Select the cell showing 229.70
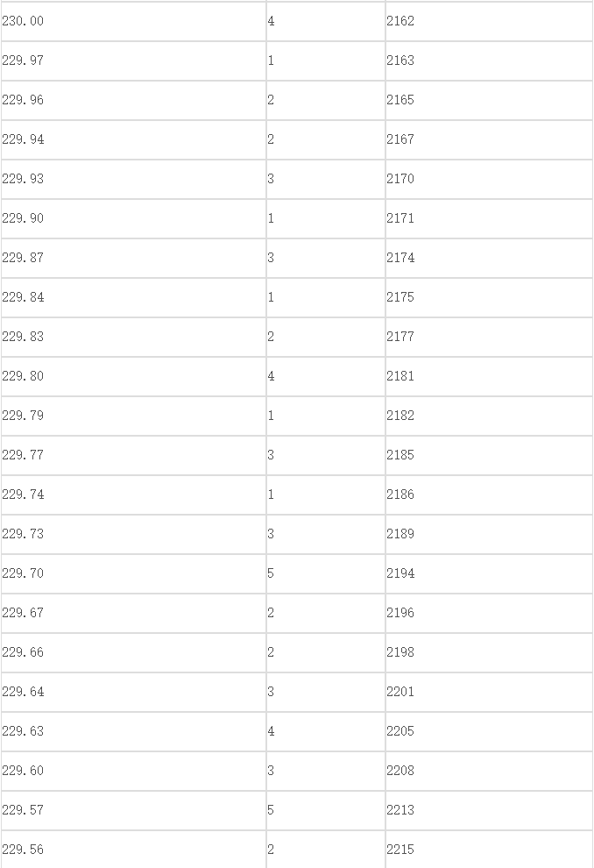Screen dimensions: 594x868 [x=133, y=573]
